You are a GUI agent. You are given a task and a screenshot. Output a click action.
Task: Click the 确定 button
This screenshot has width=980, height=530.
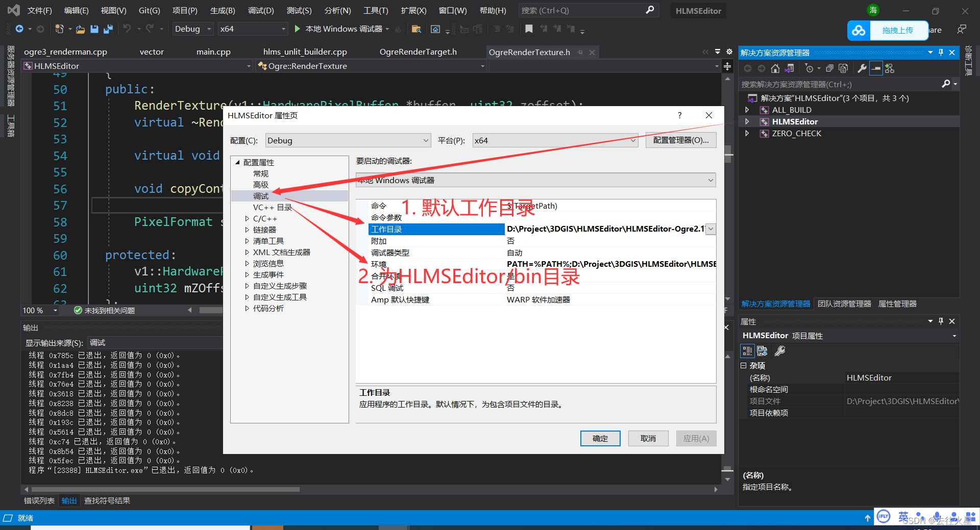coord(600,439)
